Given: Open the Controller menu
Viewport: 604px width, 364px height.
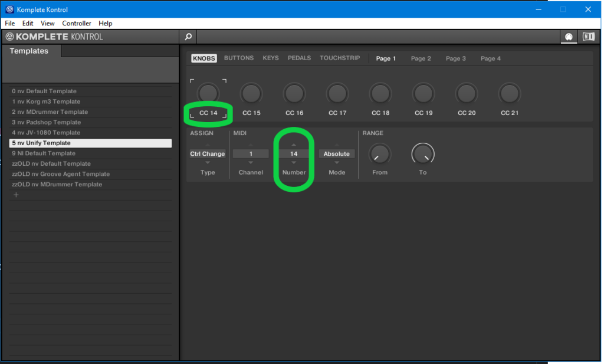Looking at the screenshot, I should coord(77,24).
